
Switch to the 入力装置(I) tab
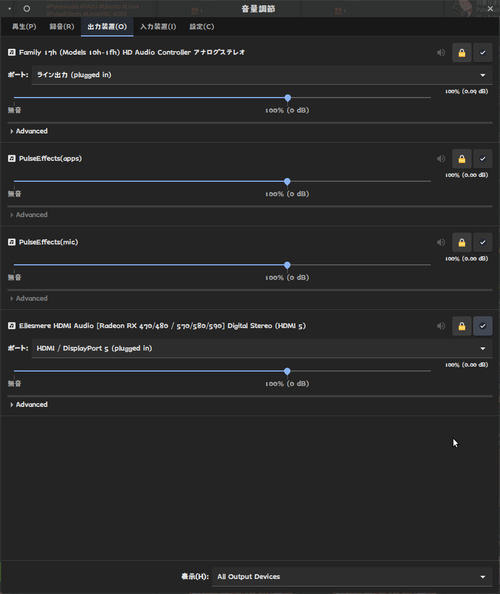[158, 27]
